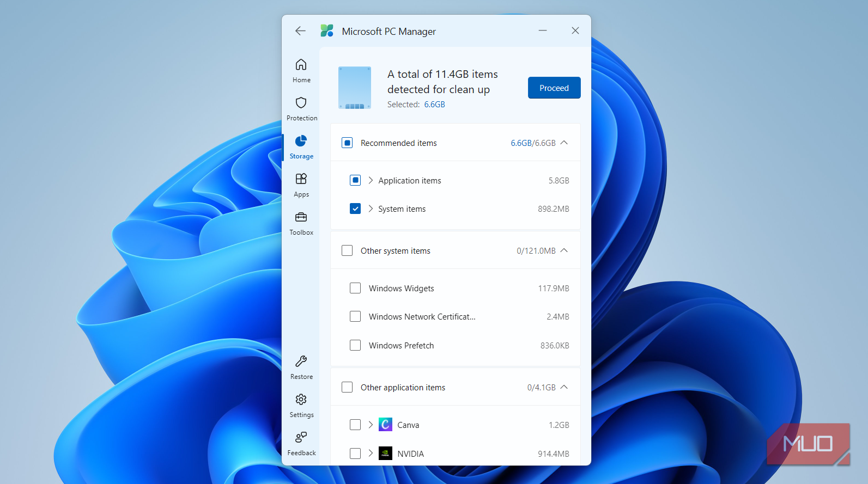
Task: Check the Windows Prefetch checkbox
Action: pos(355,345)
